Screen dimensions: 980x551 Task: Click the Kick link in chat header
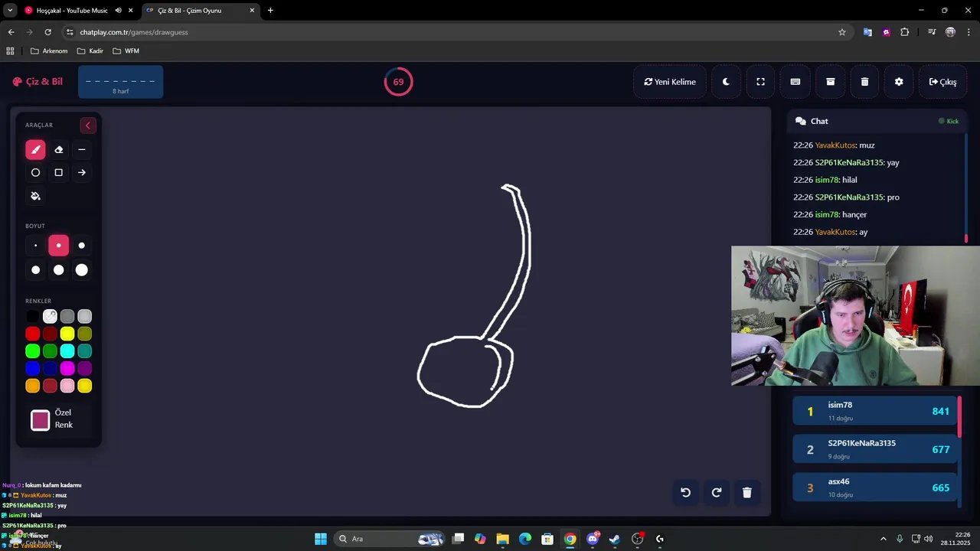(x=949, y=121)
